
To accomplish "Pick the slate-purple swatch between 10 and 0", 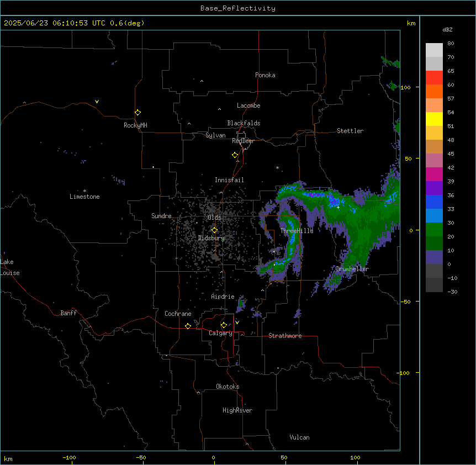I will (x=434, y=257).
